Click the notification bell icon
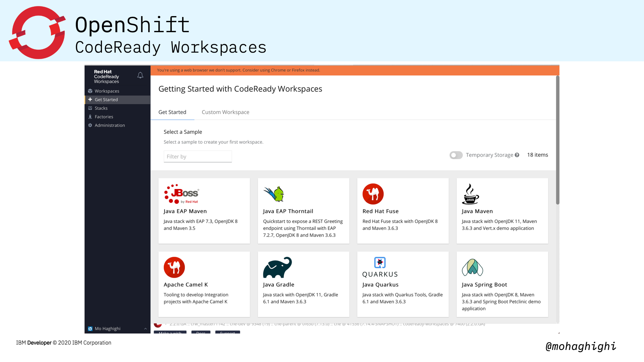Screen dimensions: 644x362 click(x=140, y=75)
